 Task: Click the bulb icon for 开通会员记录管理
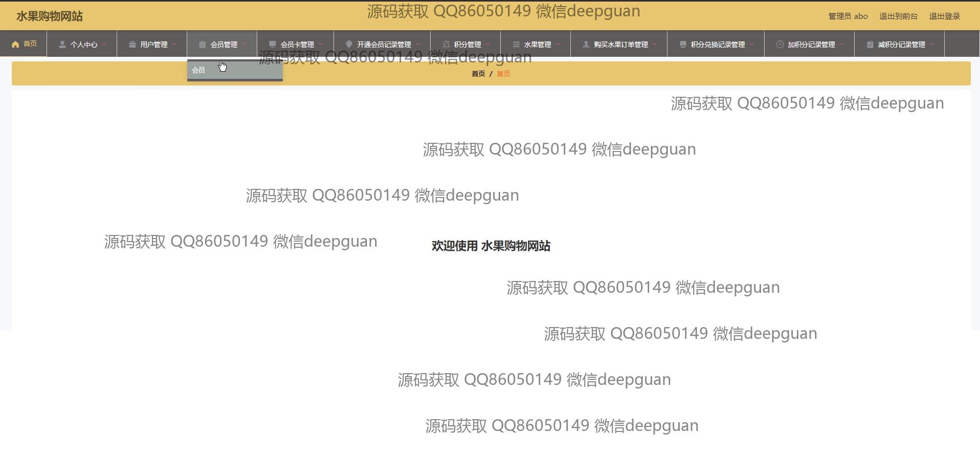tap(349, 45)
